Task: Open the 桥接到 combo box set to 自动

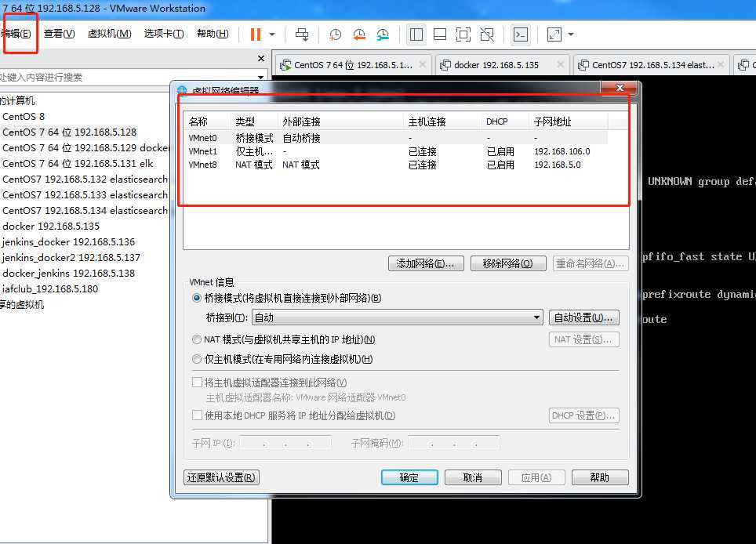Action: click(x=398, y=317)
